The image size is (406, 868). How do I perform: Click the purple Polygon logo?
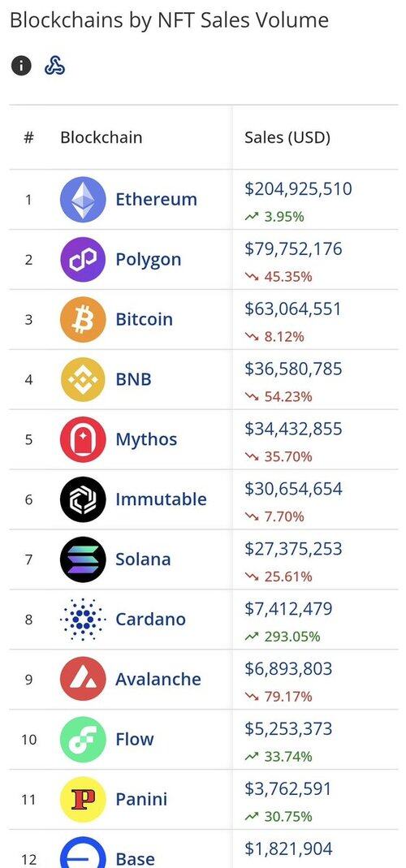click(83, 259)
